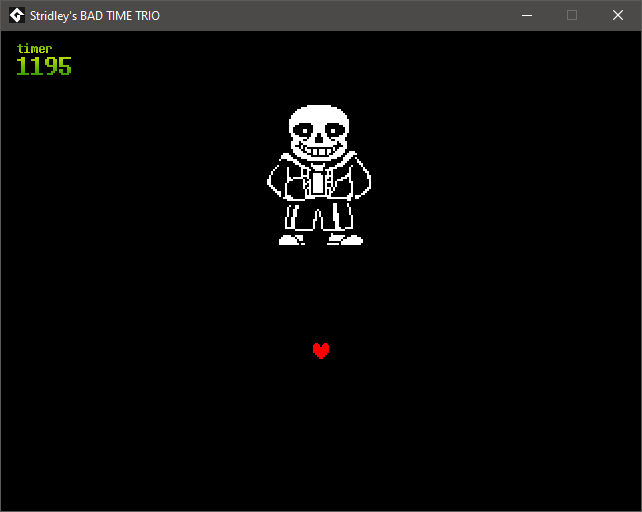Click the GameMaker icon in the title bar
The image size is (642, 512).
click(17, 16)
